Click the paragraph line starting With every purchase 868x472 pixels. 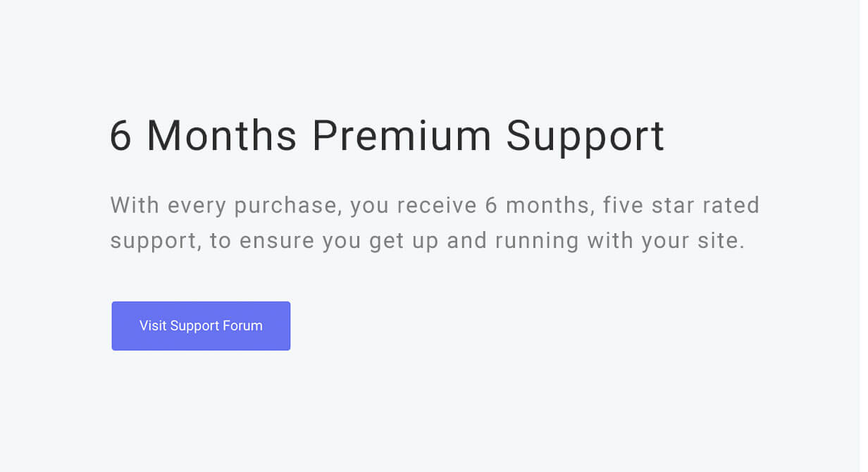coord(435,206)
